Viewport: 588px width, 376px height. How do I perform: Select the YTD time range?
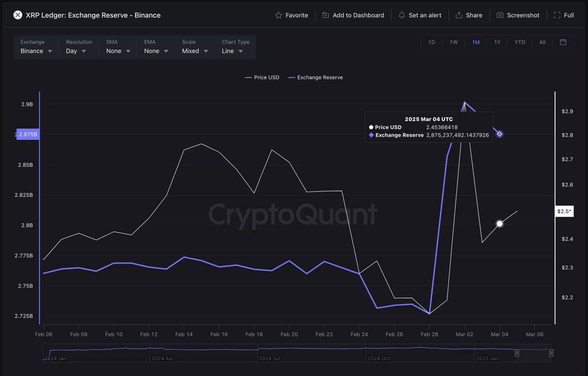(x=520, y=42)
